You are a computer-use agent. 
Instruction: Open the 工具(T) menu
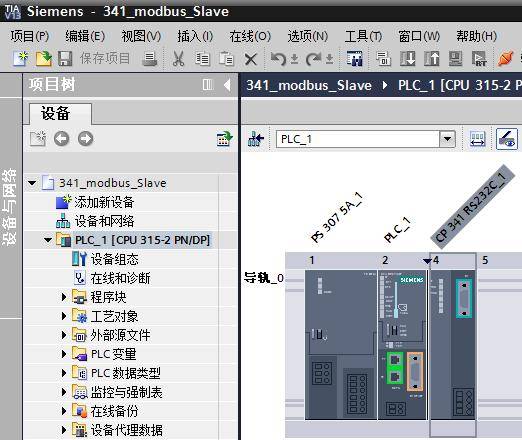click(x=363, y=36)
